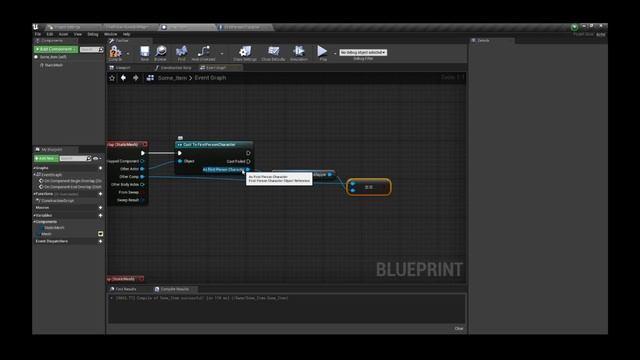Click the favorite star icon in graph bar

coord(112,78)
